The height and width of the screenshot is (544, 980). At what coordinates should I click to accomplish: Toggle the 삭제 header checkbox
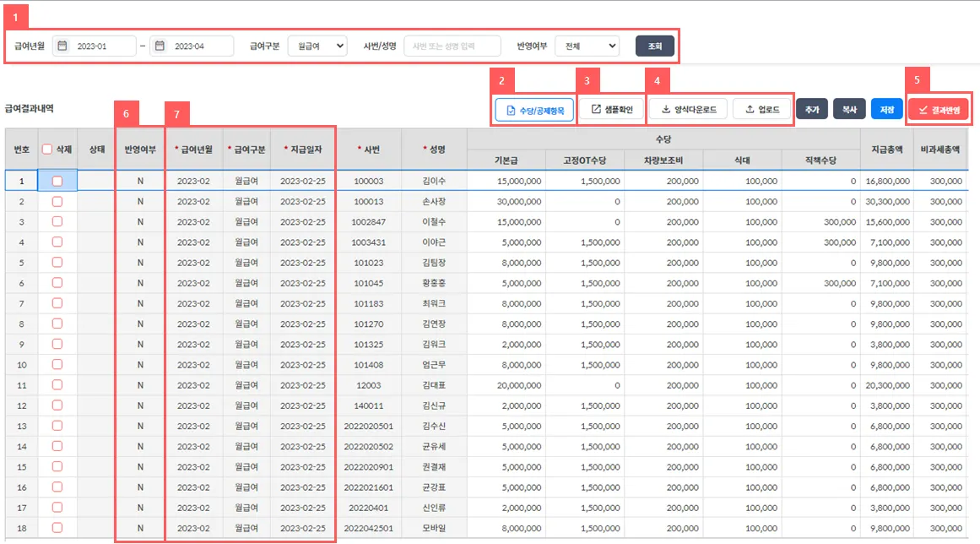pyautogui.click(x=47, y=149)
